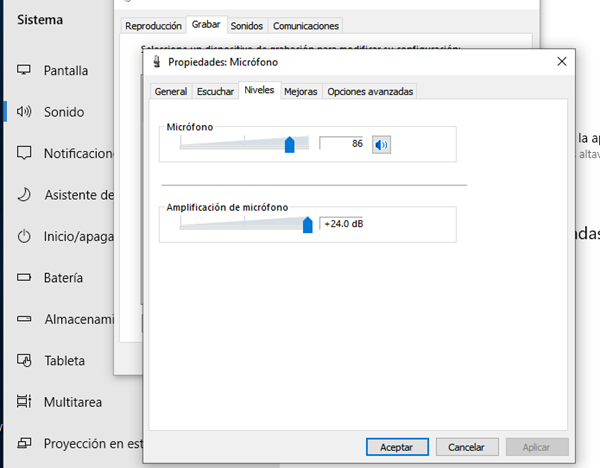Click the Aplicar button
The width and height of the screenshot is (600, 468).
click(537, 447)
